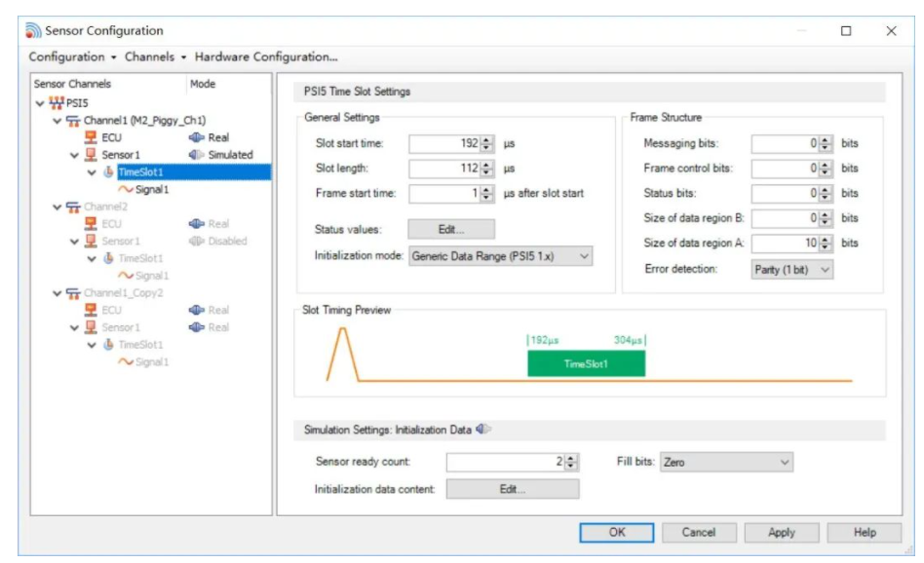Click the Disabled mode icon in Channel2
Image resolution: width=924 pixels, height=563 pixels.
(x=196, y=241)
